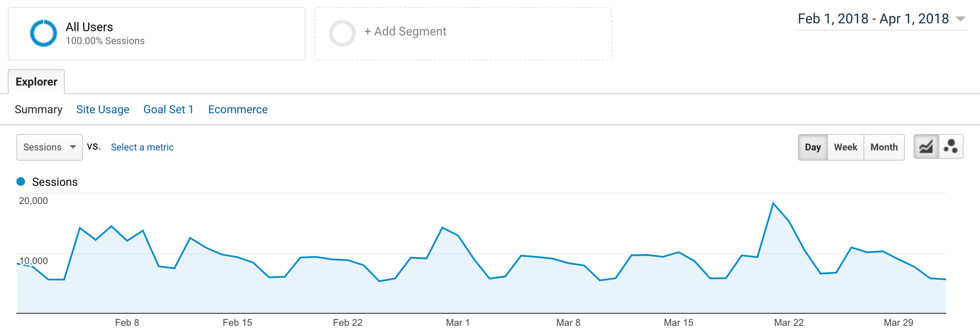Switch to Site Usage view
Image resolution: width=980 pixels, height=331 pixels.
coord(103,109)
